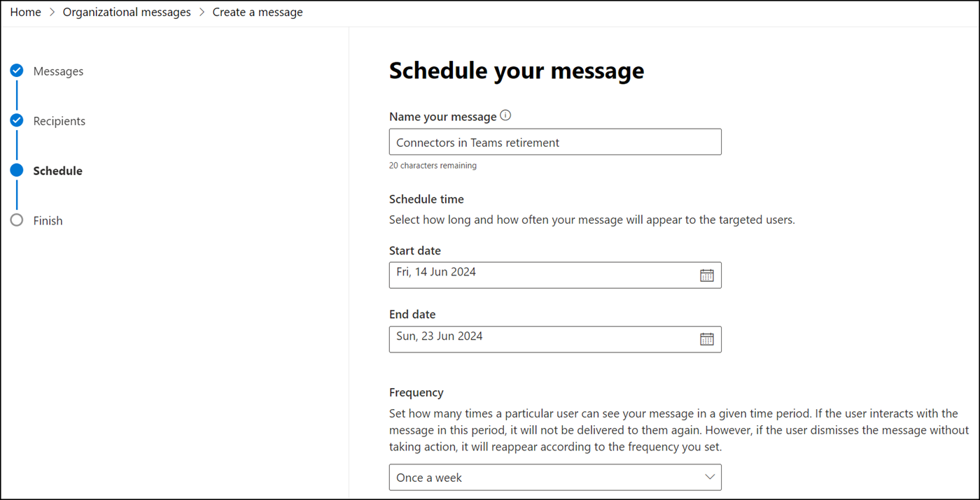Open the Start date calendar picker icon

pos(707,276)
